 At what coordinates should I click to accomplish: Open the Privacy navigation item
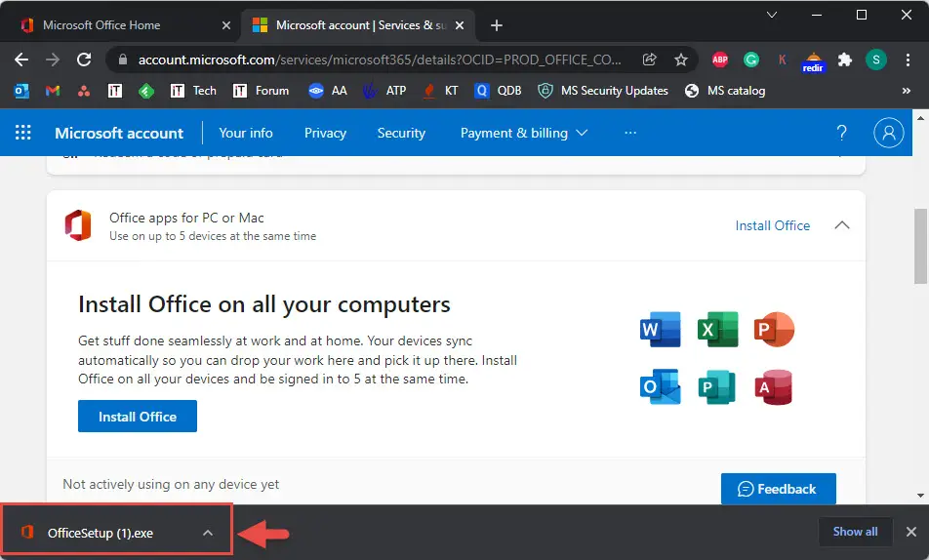coord(325,133)
